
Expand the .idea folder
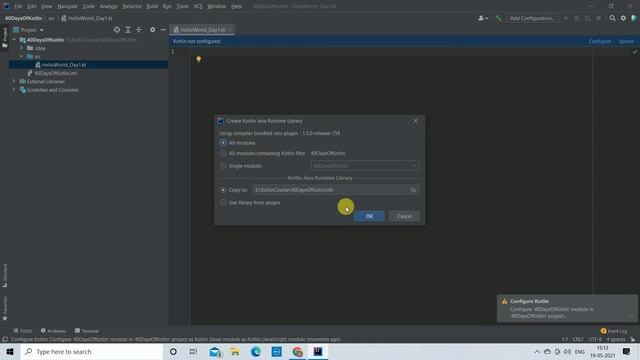pyautogui.click(x=21, y=48)
